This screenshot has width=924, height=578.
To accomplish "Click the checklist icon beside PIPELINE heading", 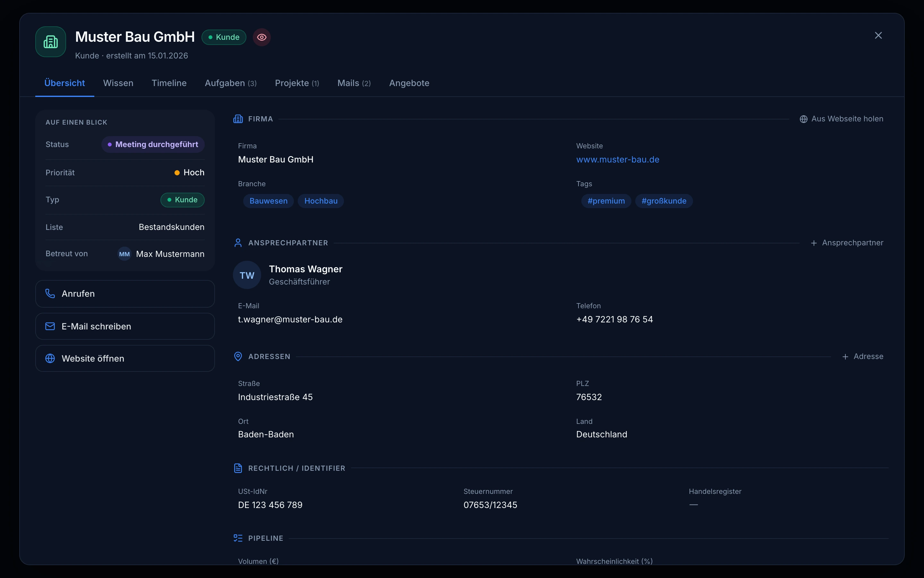I will coord(238,538).
